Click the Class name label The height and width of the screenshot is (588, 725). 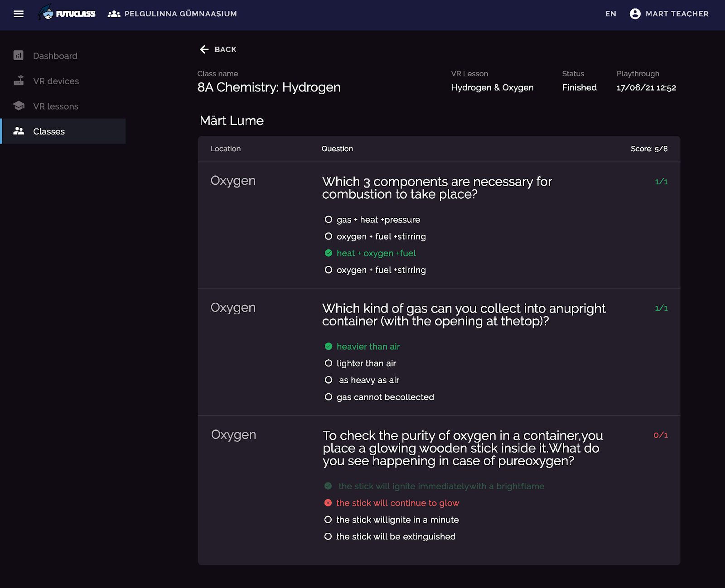[x=217, y=73]
